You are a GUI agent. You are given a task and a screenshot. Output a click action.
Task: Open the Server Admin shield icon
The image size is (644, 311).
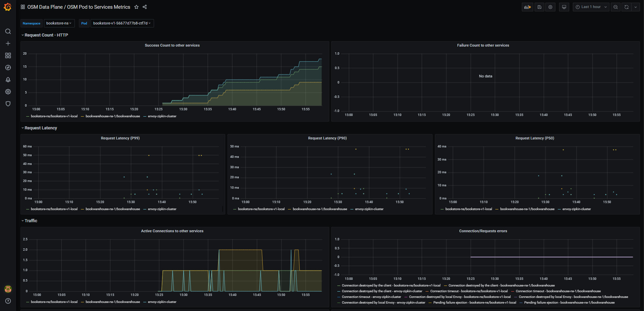click(x=8, y=104)
